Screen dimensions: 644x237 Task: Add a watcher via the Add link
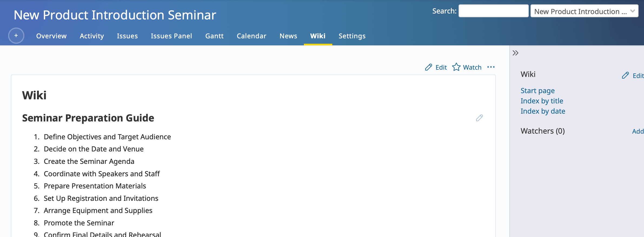638,131
